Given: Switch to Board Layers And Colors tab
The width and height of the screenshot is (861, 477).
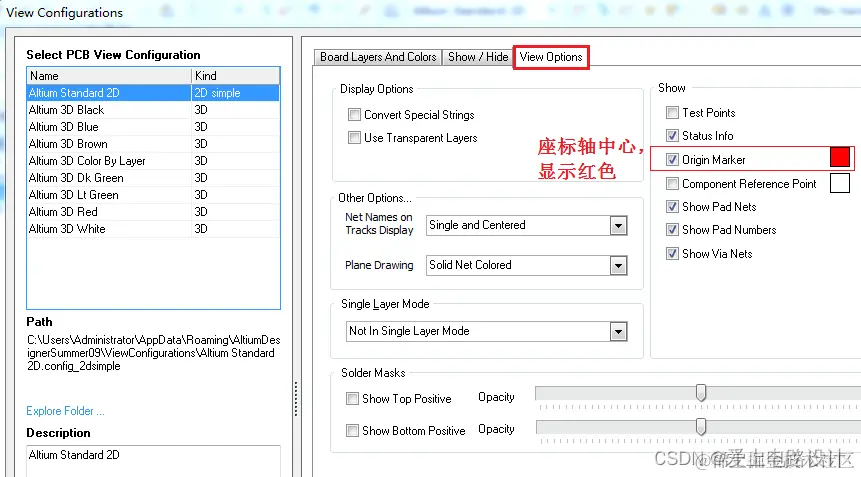Looking at the screenshot, I should tap(378, 57).
